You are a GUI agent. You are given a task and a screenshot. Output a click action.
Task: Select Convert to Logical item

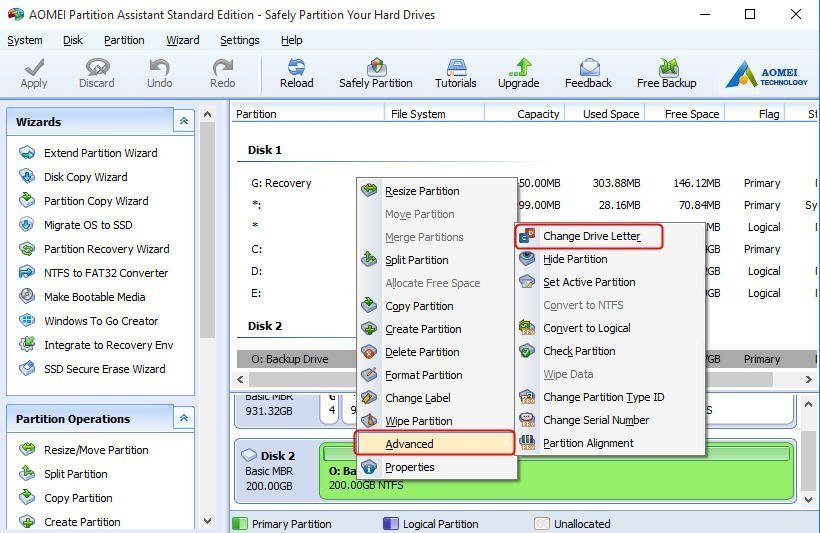tap(609, 328)
